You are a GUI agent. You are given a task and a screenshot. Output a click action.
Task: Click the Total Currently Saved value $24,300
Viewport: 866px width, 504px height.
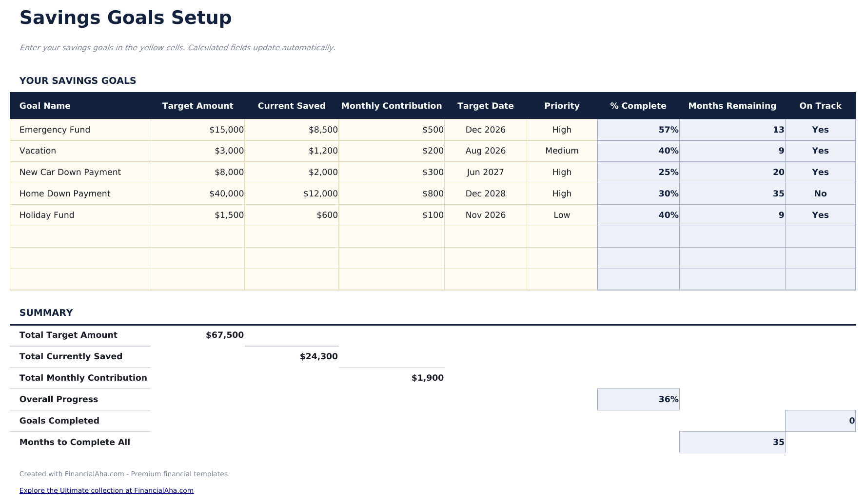click(x=318, y=356)
